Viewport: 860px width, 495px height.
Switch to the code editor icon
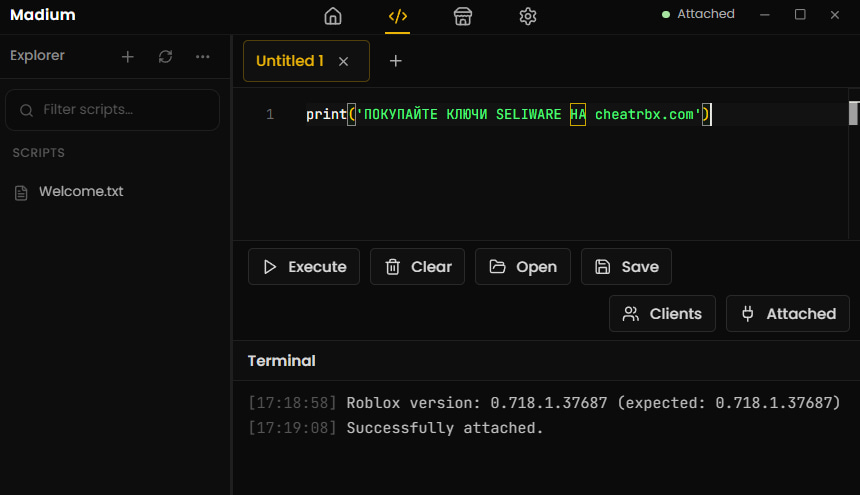[398, 16]
